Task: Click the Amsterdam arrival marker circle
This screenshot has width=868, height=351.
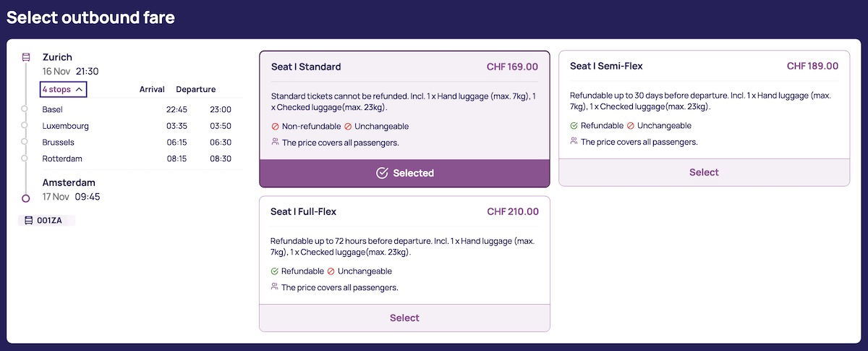Action: pos(25,198)
